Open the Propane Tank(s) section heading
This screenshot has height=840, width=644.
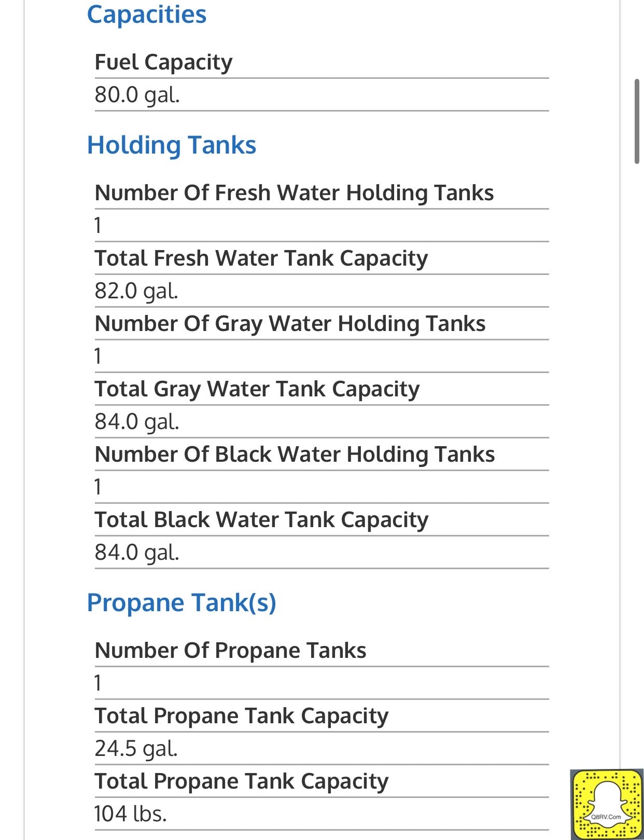[x=181, y=602]
